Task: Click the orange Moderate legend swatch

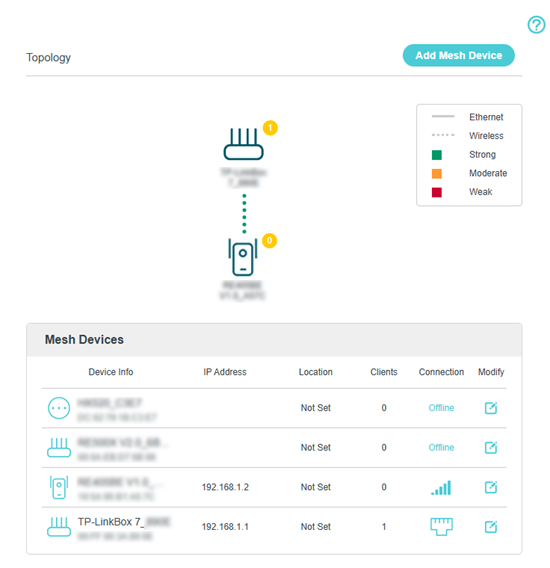Action: 437,174
